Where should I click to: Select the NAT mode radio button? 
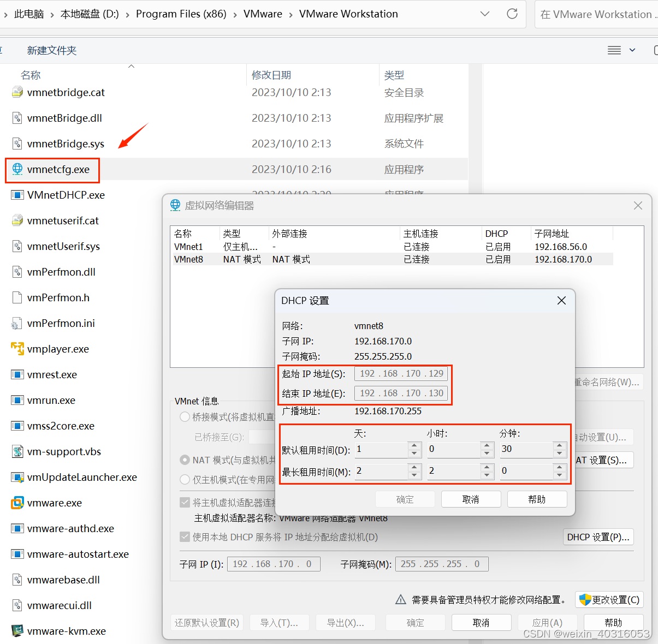185,460
